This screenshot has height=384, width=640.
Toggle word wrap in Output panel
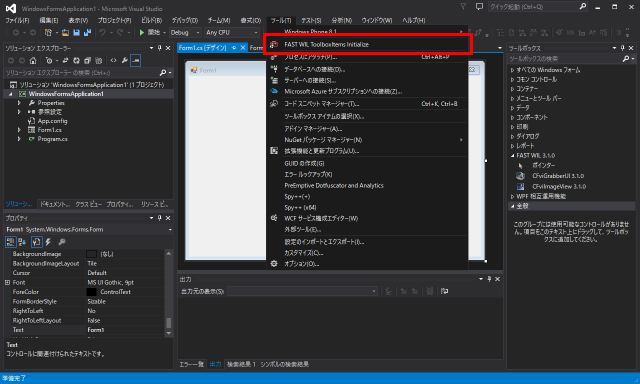[444, 291]
